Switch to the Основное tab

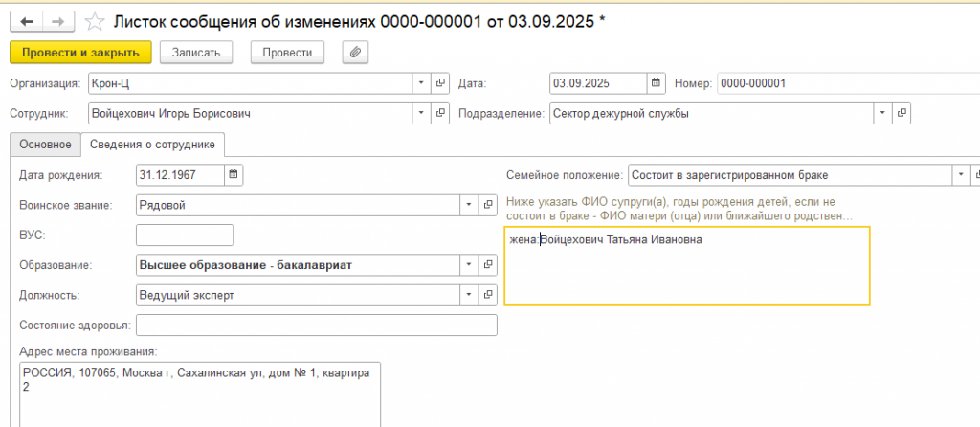pos(45,145)
